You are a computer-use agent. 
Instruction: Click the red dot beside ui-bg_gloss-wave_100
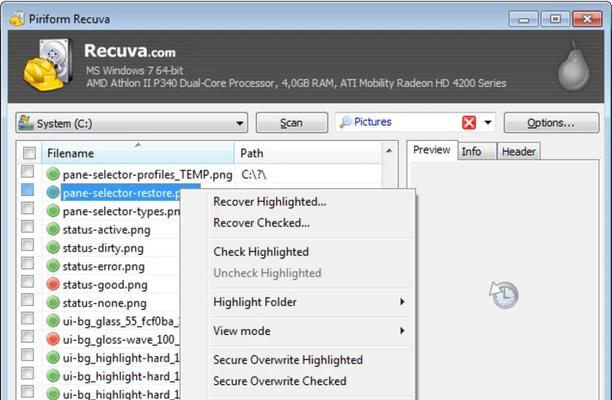click(x=53, y=339)
